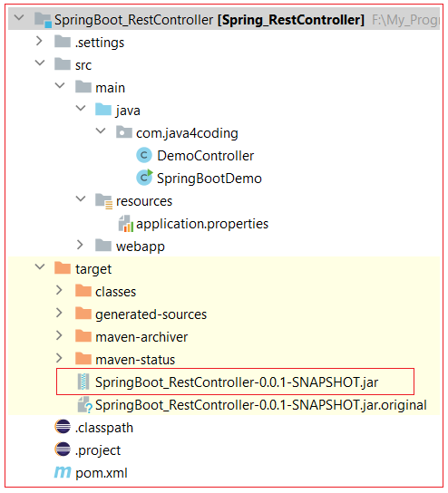The width and height of the screenshot is (448, 493).
Task: Click the application.properties file icon
Action: [x=126, y=223]
